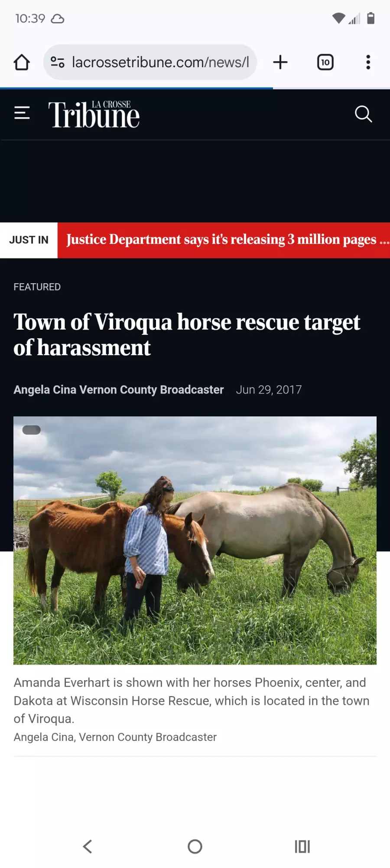Screen dimensions: 390x868
Task: Open the Justice Department breaking headline
Action: [224, 240]
